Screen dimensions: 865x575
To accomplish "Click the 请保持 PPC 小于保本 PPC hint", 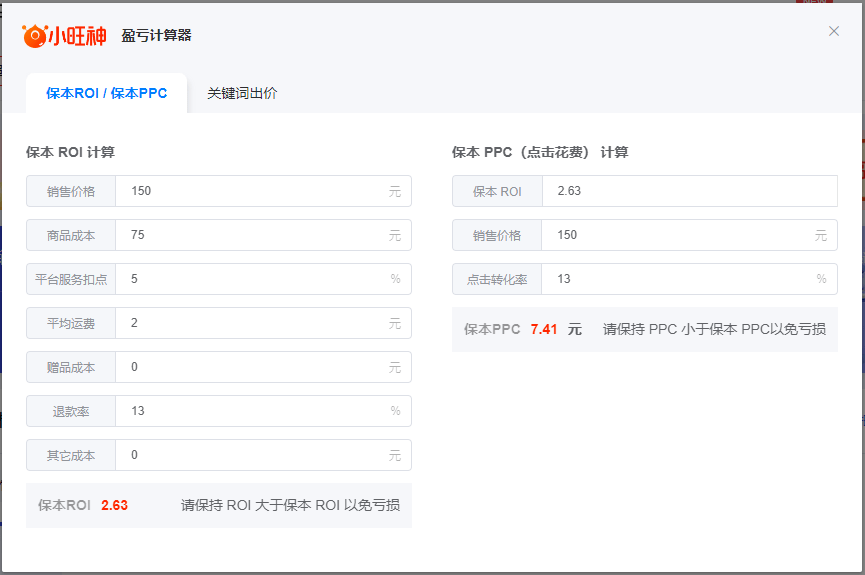I will click(714, 329).
